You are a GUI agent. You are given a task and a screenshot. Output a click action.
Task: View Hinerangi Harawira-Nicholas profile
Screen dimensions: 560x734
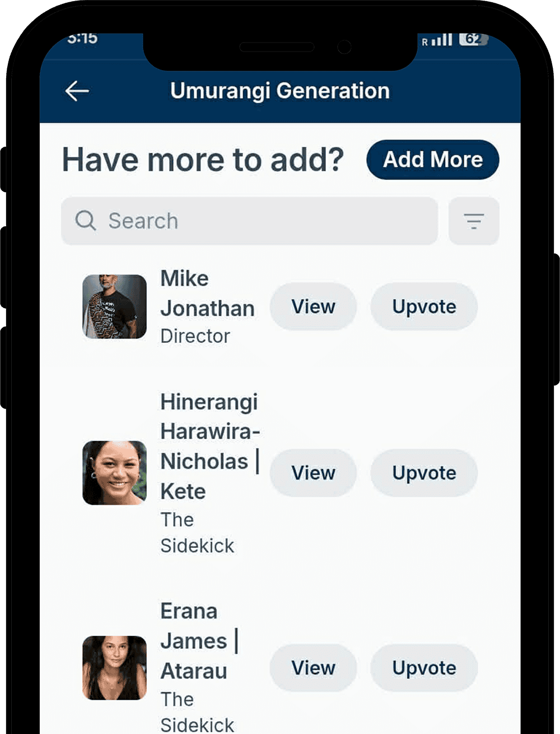coord(313,473)
